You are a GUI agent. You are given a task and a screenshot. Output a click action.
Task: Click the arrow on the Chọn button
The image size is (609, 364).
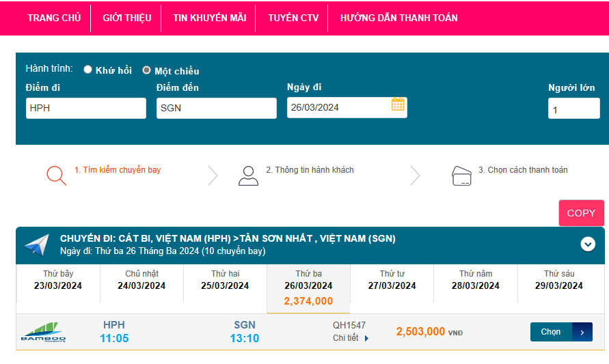582,332
